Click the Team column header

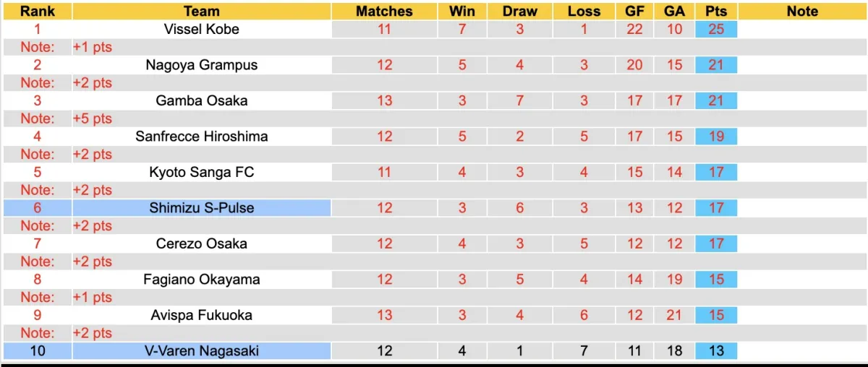click(202, 12)
